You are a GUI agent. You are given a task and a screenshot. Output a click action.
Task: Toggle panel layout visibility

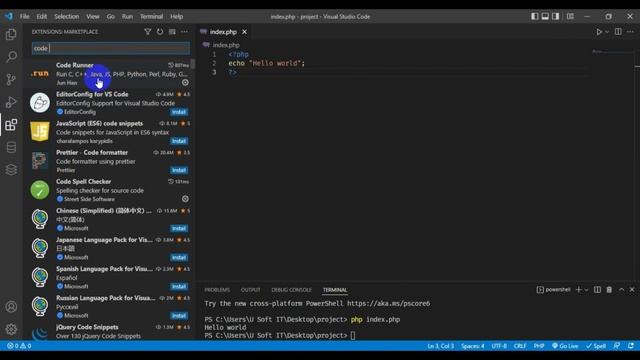pyautogui.click(x=545, y=16)
